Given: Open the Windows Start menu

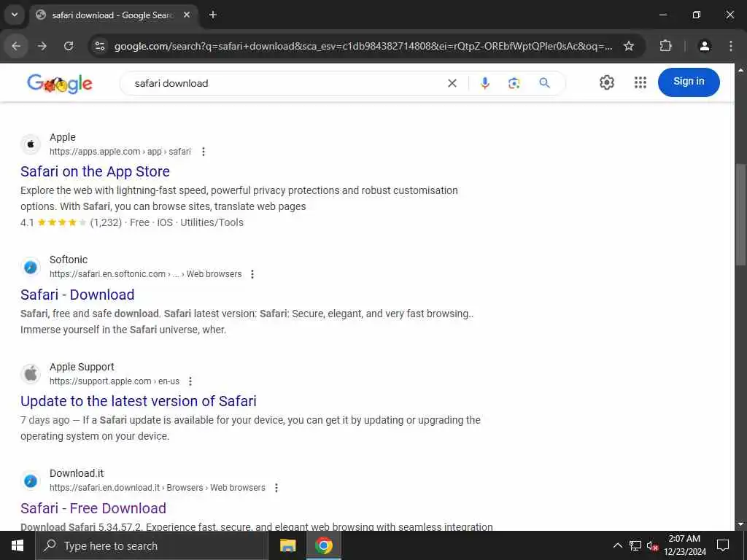Looking at the screenshot, I should 18,545.
